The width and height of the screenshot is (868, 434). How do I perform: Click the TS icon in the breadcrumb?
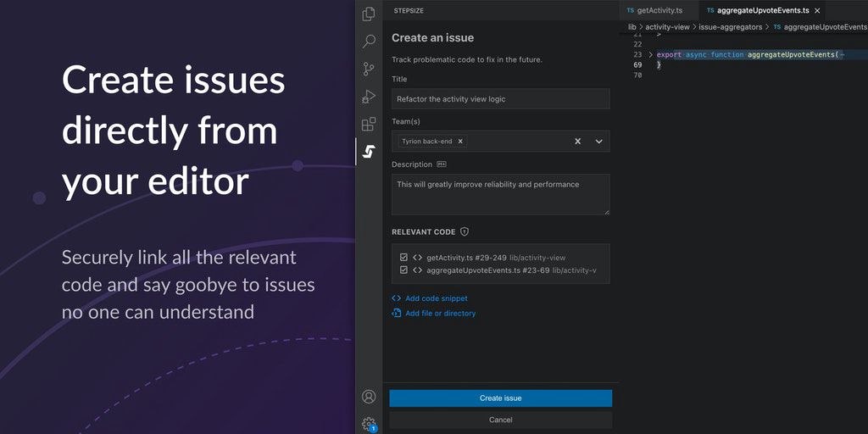(x=777, y=26)
